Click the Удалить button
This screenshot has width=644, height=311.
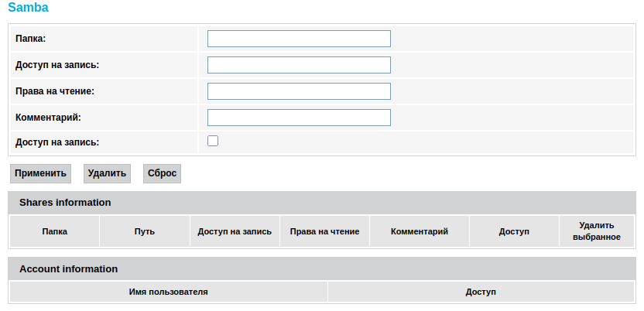[x=107, y=173]
